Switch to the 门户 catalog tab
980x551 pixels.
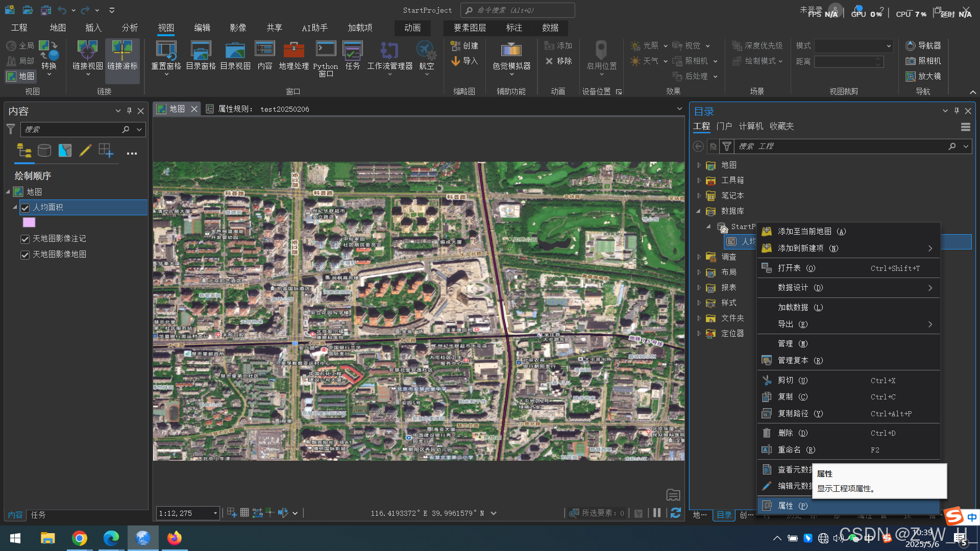[724, 126]
